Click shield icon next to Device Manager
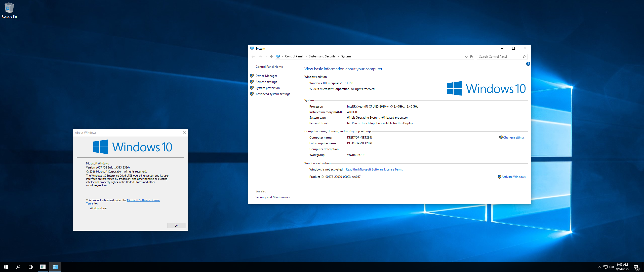 252,76
